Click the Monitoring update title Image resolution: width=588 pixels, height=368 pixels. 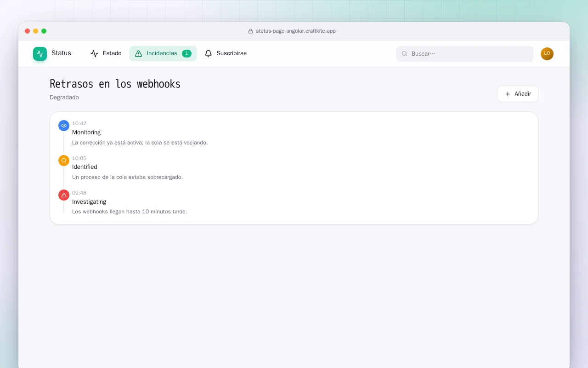click(86, 132)
